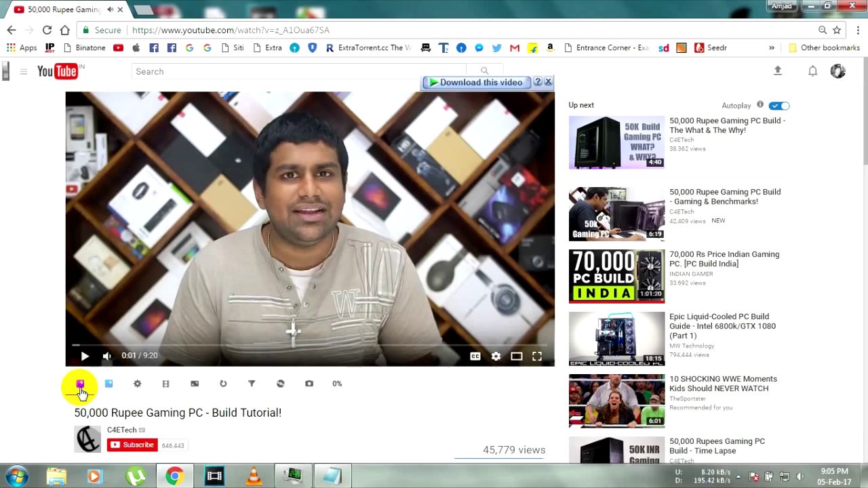
Task: Click the taskbar clock showing 9:05 PM
Action: [x=833, y=476]
